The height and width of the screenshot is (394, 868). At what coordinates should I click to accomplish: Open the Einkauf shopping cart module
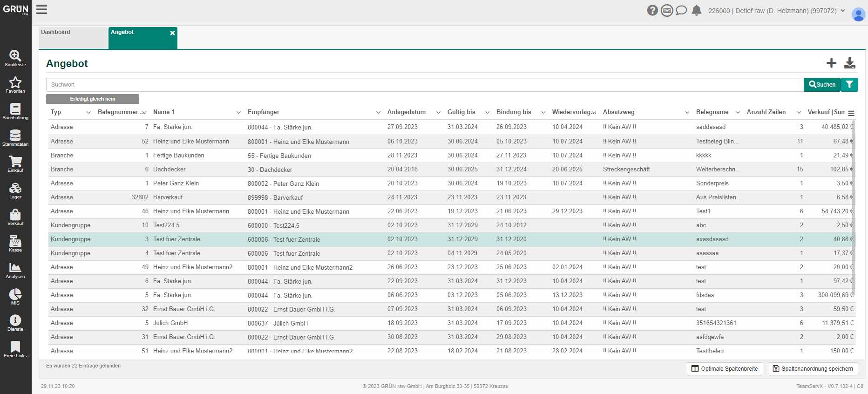[x=15, y=164]
